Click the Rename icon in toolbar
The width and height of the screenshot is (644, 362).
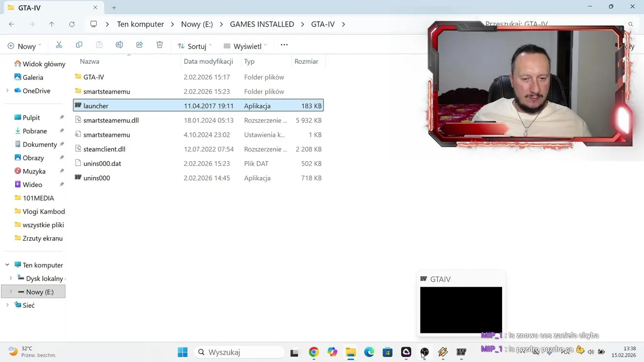[x=119, y=45]
